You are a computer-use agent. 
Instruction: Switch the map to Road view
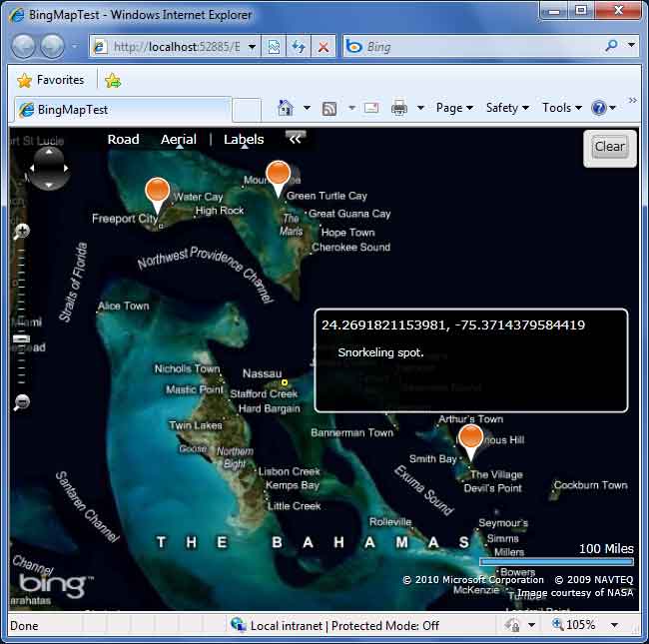click(124, 139)
